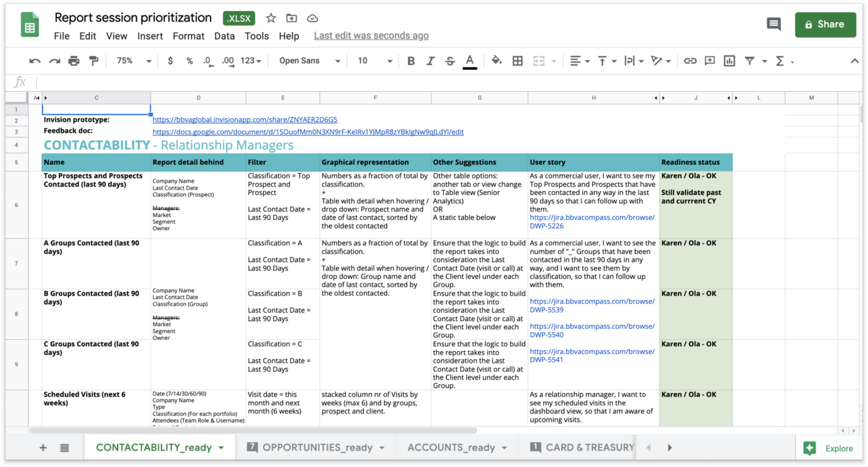Open the 75% zoom dropdown

tap(134, 61)
